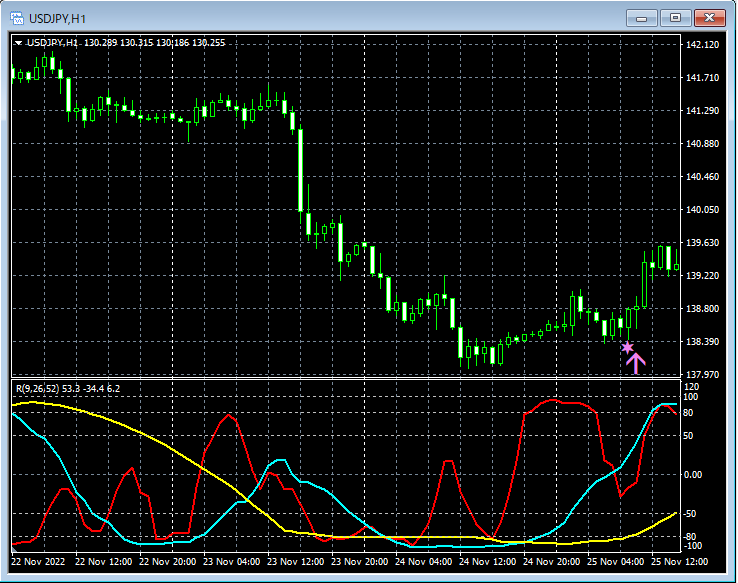Image resolution: width=738 pixels, height=583 pixels.
Task: Click the 25 Nov 04:00 time label
Action: 615,562
